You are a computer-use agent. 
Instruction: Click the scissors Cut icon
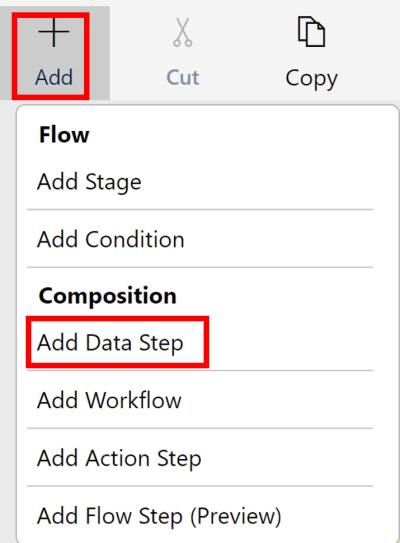pos(183,32)
